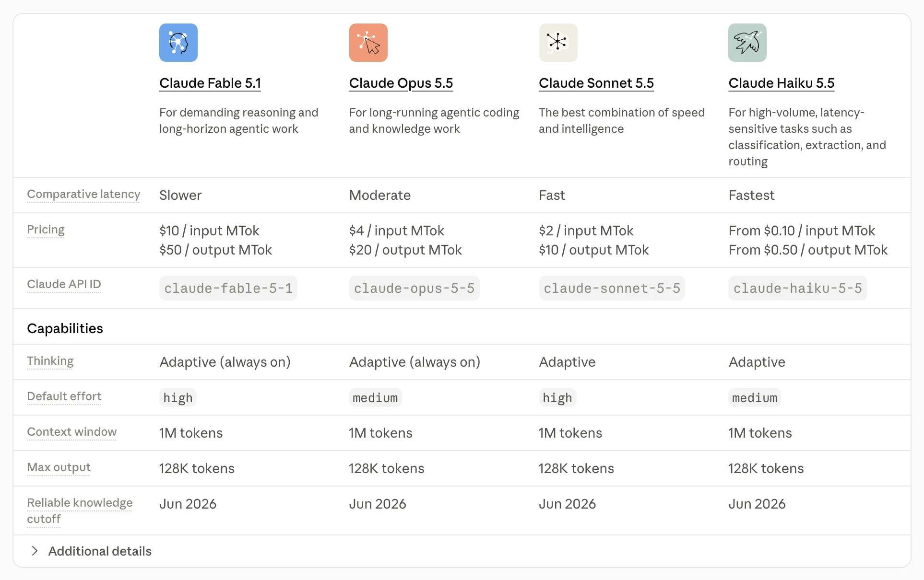Open the Claude Fable 5.1 link
The width and height of the screenshot is (924, 580).
(x=210, y=83)
